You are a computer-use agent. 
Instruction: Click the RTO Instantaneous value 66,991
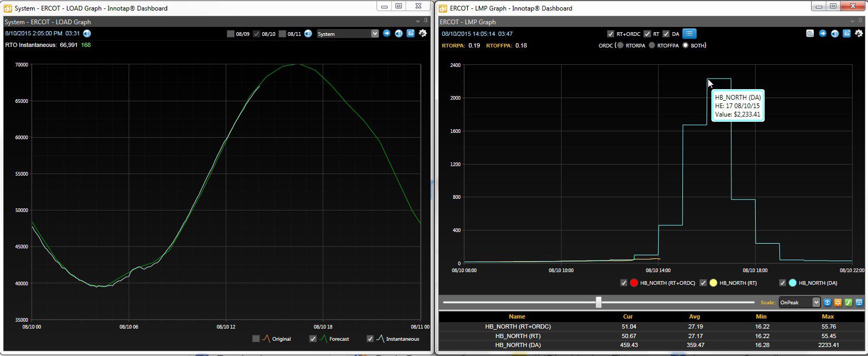point(69,45)
